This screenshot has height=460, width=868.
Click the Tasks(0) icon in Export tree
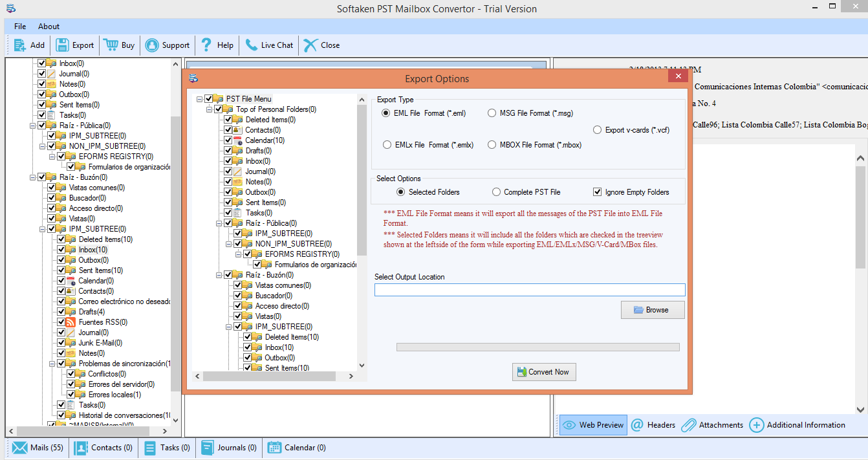tap(239, 213)
